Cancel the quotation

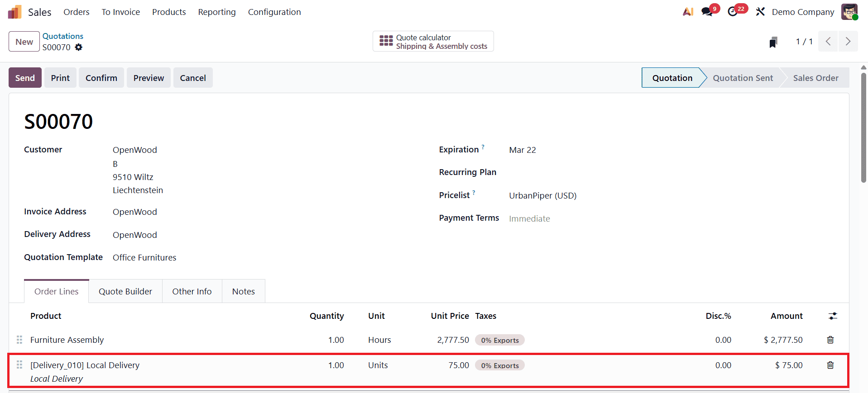coord(193,78)
